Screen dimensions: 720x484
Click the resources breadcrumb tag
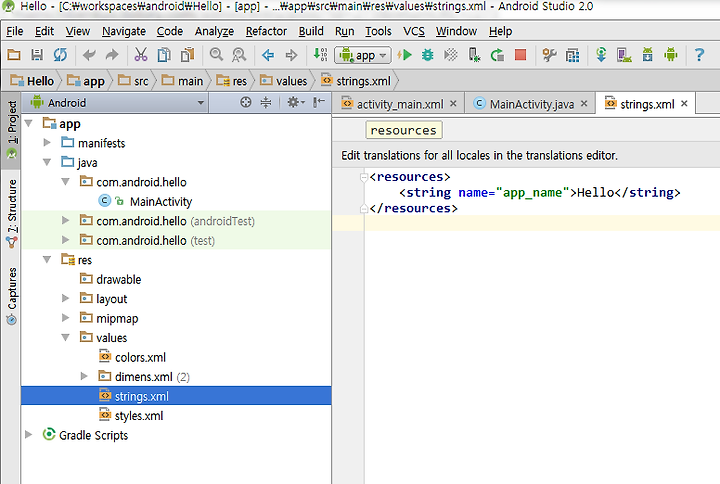pos(404,130)
